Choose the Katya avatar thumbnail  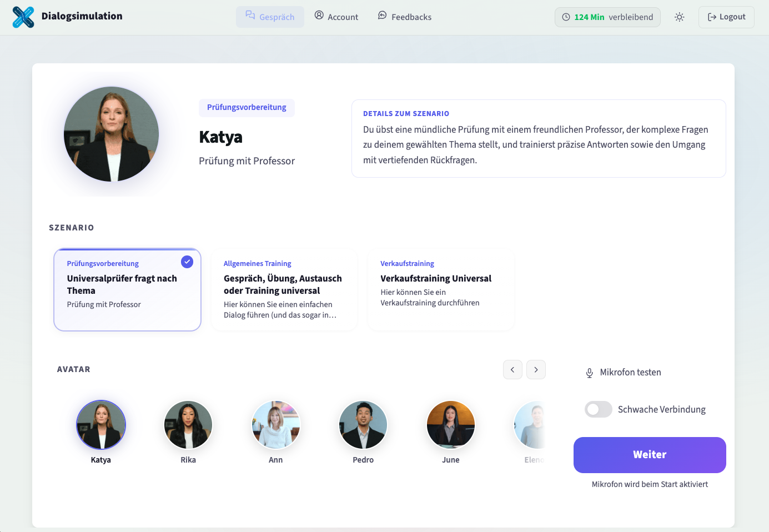(101, 425)
